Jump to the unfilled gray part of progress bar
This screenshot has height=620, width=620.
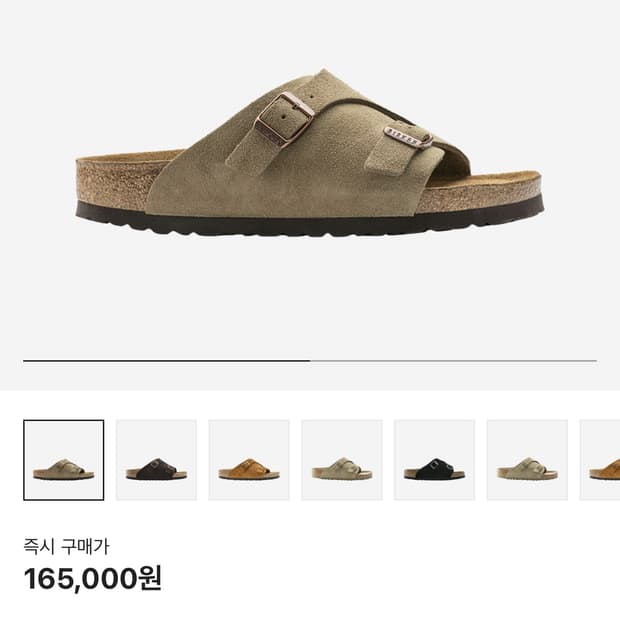[x=454, y=361]
